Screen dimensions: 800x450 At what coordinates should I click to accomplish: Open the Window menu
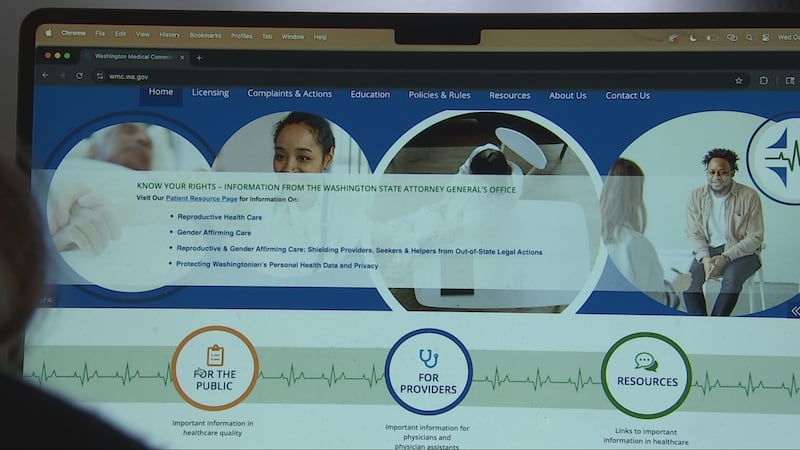[x=293, y=37]
